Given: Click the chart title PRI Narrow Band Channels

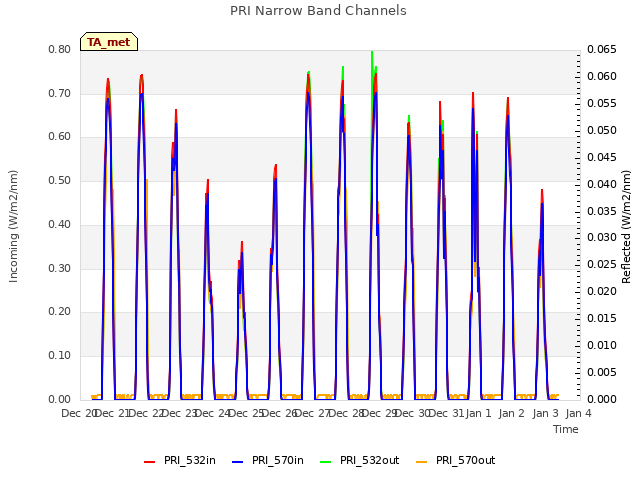Looking at the screenshot, I should click(x=318, y=11).
